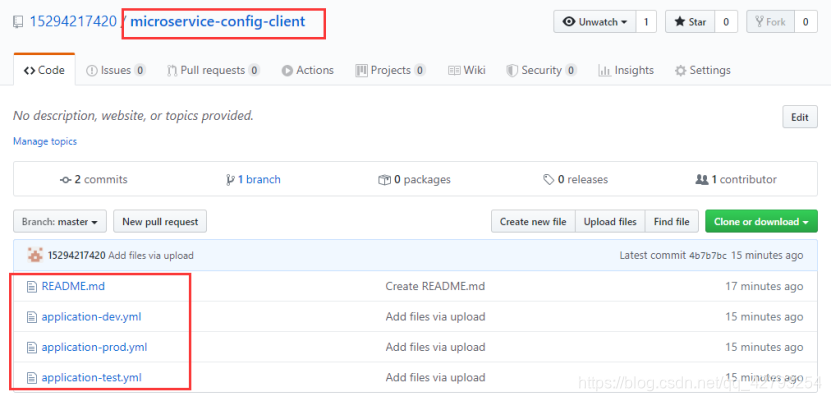Click Upload files button
The width and height of the screenshot is (831, 401).
610,221
